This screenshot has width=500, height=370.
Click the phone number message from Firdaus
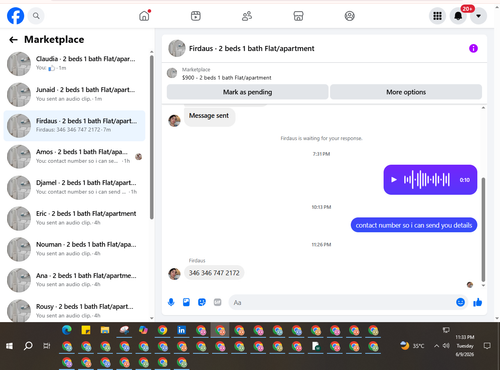coord(214,273)
